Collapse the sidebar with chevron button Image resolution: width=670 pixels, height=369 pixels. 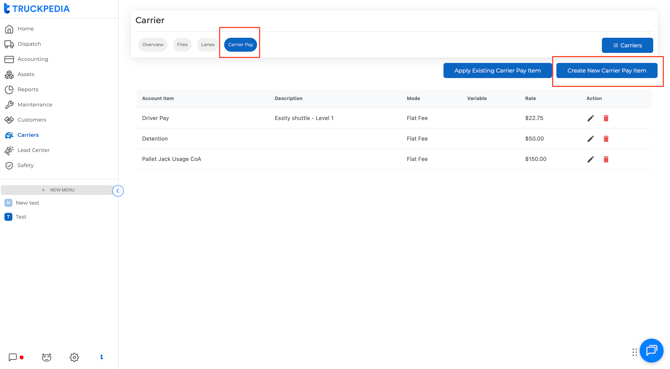(x=118, y=191)
